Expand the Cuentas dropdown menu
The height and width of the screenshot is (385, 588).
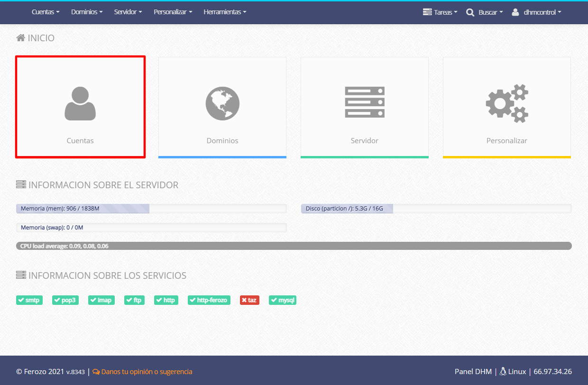[46, 12]
